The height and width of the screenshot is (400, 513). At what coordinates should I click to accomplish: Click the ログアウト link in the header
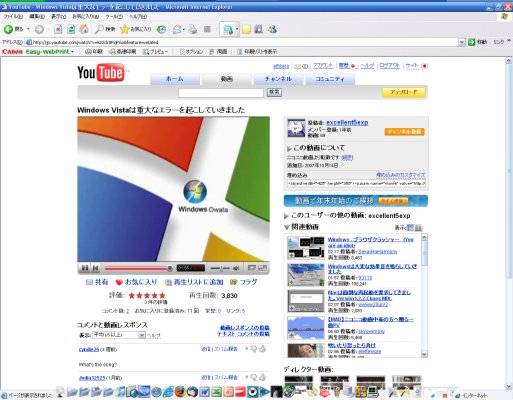[x=389, y=66]
